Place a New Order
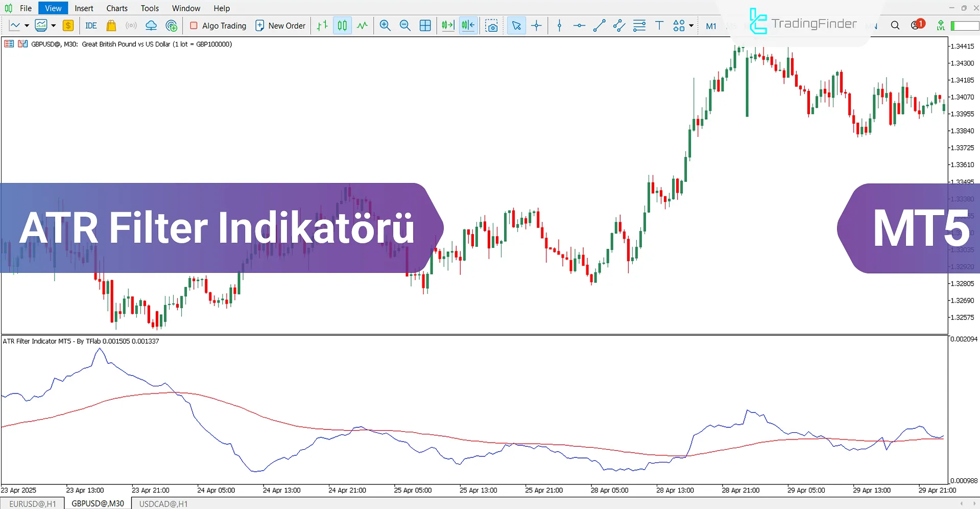Screen dimensions: 980x509 (x=280, y=25)
